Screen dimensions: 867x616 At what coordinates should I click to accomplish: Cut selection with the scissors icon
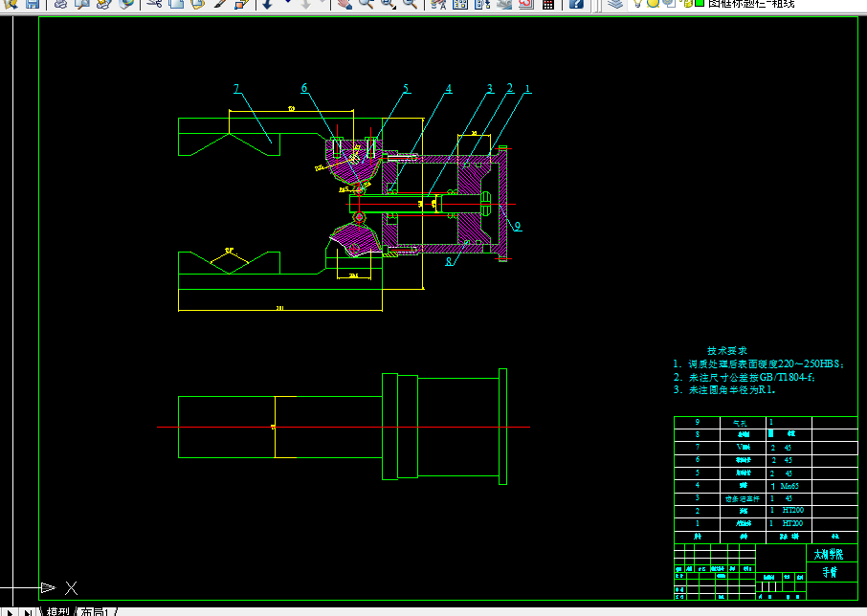(x=154, y=4)
